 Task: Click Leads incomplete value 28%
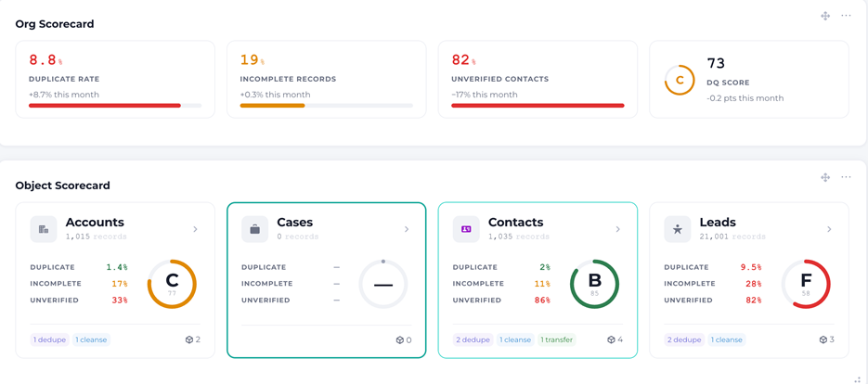click(754, 284)
